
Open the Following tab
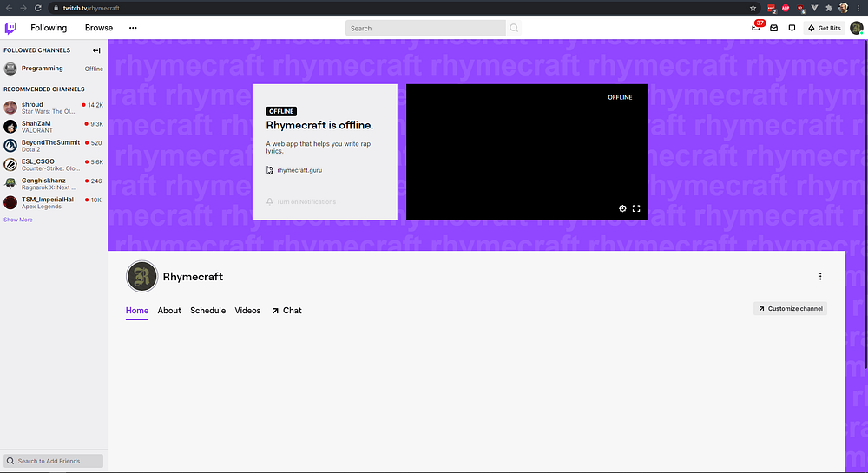pos(49,28)
